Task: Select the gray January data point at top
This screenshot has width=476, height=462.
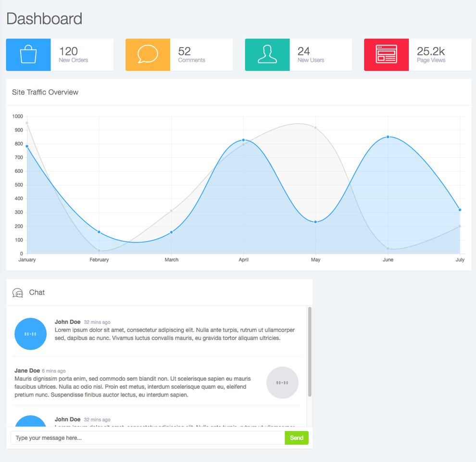Action: click(x=27, y=123)
